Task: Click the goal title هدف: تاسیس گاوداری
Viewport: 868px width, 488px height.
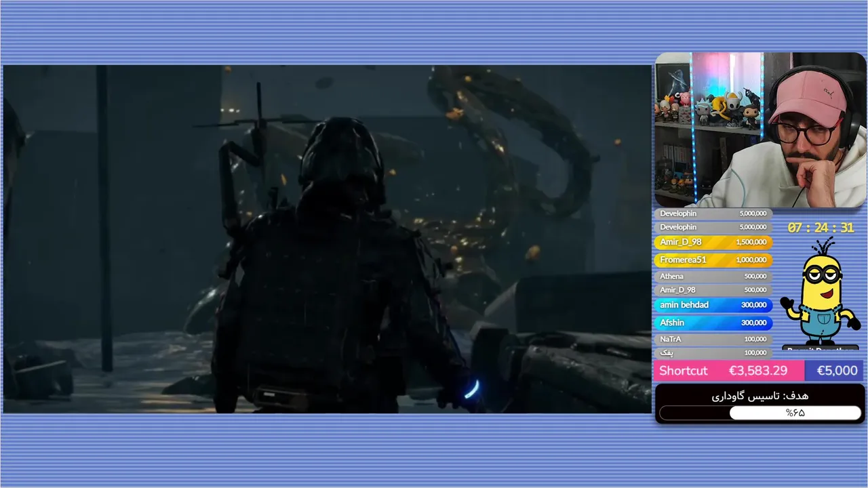Action: (x=759, y=396)
